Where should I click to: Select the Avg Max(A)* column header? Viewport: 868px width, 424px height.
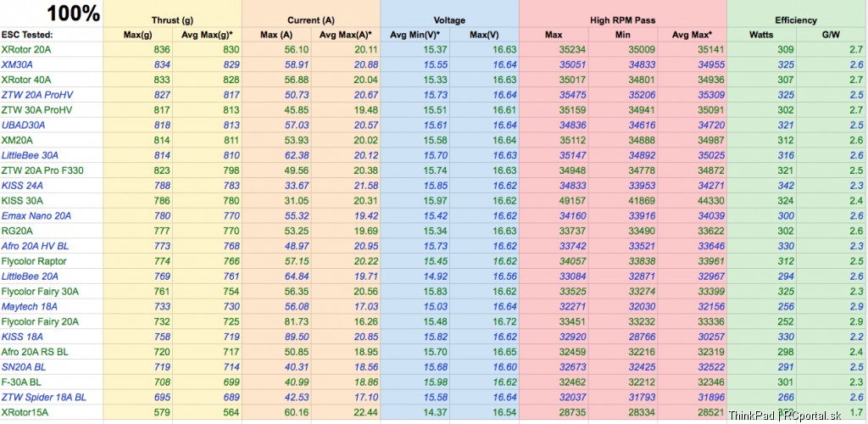pos(346,35)
